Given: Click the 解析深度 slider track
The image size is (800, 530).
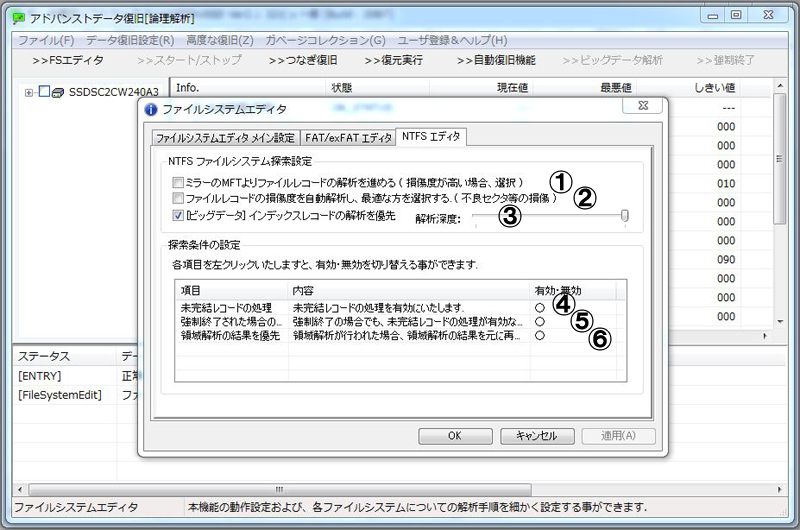Looking at the screenshot, I should (548, 216).
